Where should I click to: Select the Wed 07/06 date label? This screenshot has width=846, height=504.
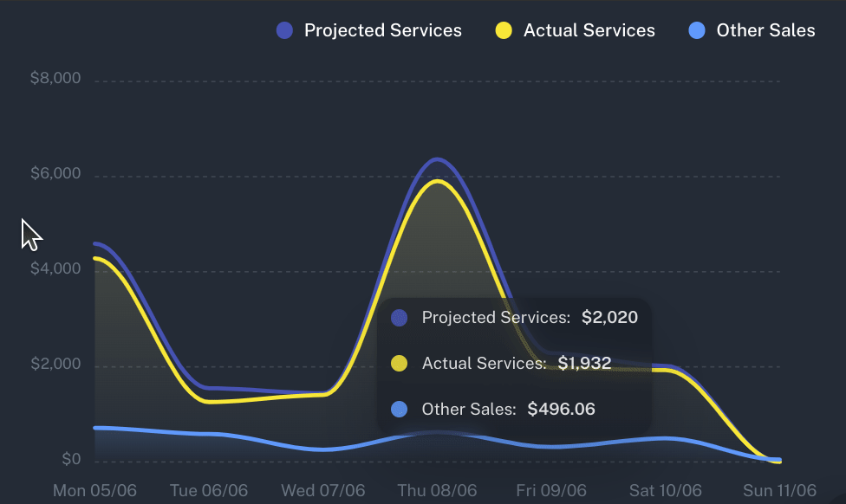point(325,491)
